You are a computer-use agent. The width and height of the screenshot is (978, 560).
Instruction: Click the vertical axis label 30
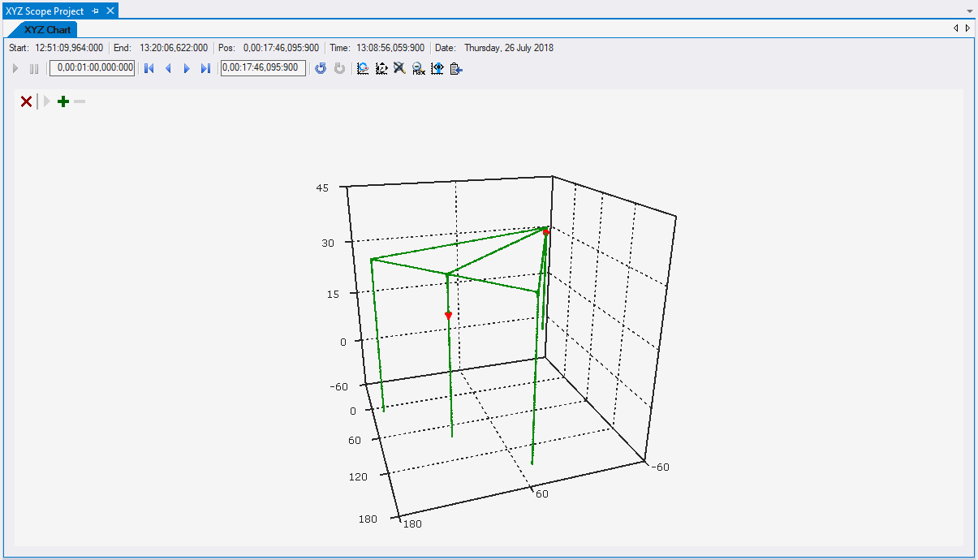(327, 242)
